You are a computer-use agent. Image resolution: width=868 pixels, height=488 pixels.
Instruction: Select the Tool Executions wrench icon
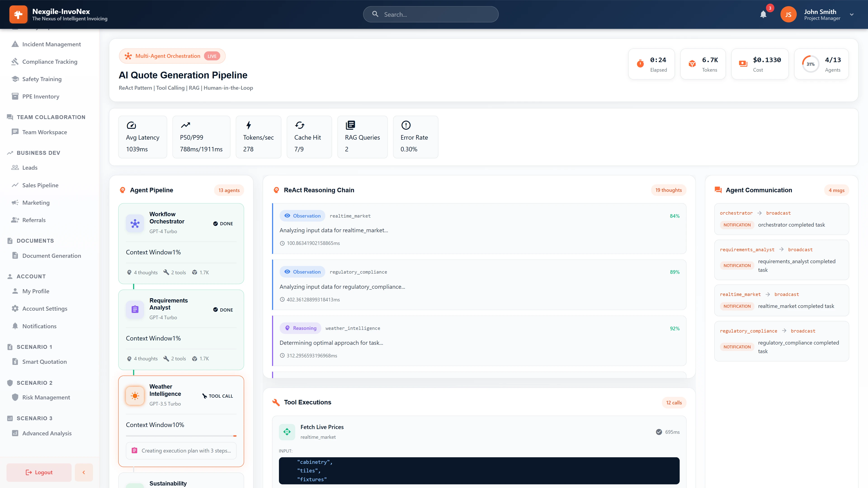coord(276,402)
